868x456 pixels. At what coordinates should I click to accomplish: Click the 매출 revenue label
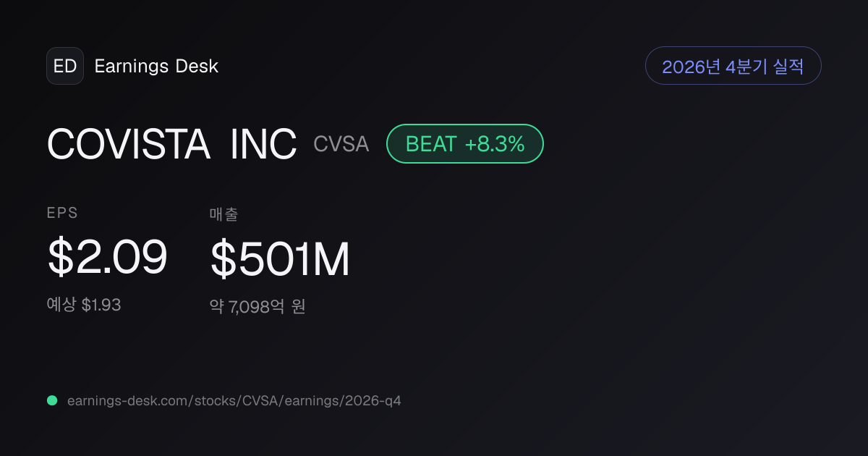(x=224, y=214)
